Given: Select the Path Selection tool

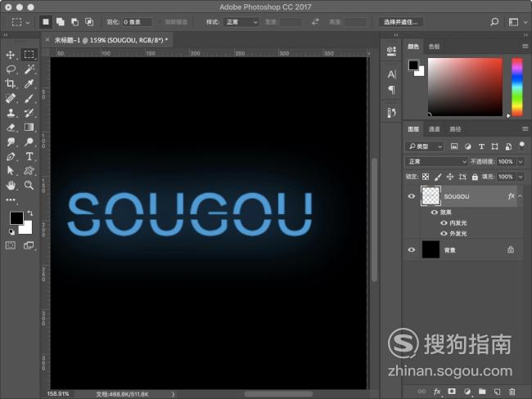Looking at the screenshot, I should [11, 171].
